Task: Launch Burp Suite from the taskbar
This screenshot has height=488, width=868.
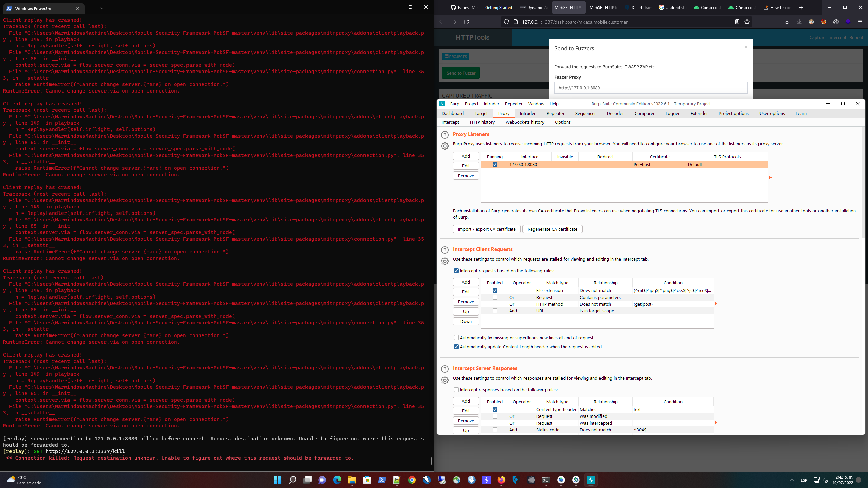Action: click(591, 480)
